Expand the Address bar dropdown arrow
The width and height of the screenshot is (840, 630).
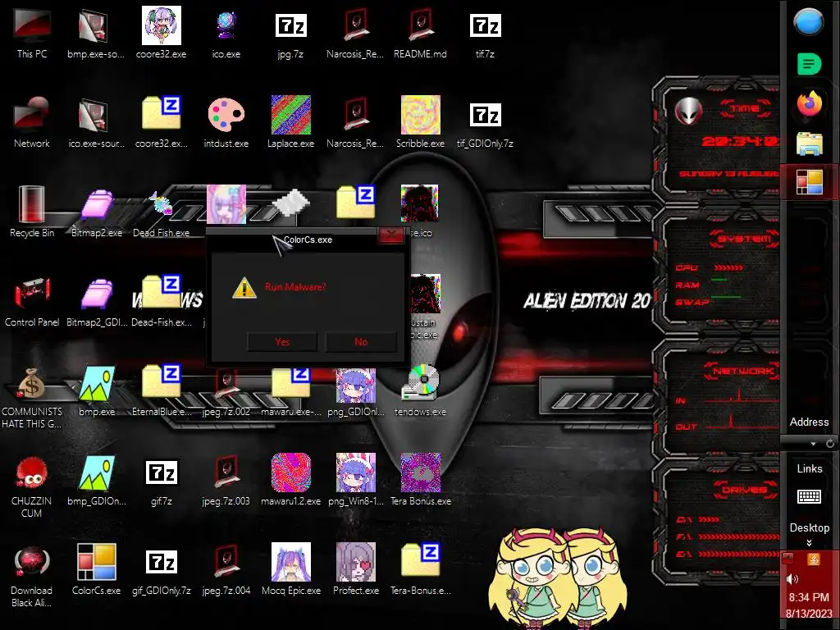(x=813, y=444)
